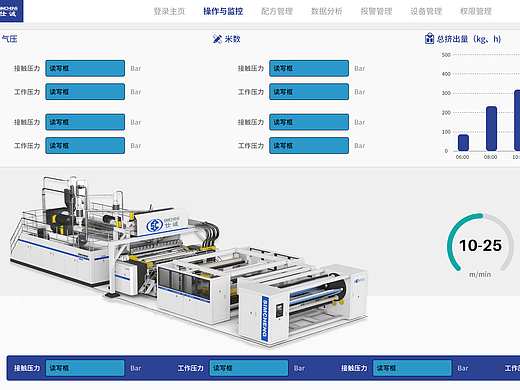The image size is (520, 390).
Task: Click the 总挤出量 (kg、h) chart title
Action: click(x=469, y=39)
